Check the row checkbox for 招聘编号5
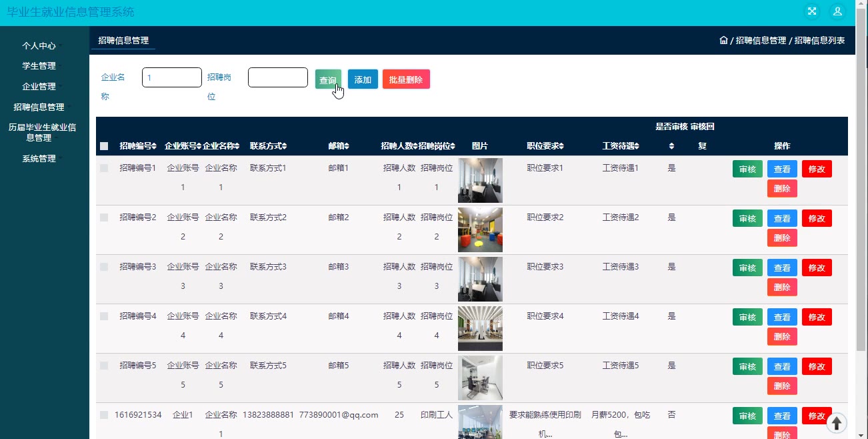 click(x=104, y=366)
